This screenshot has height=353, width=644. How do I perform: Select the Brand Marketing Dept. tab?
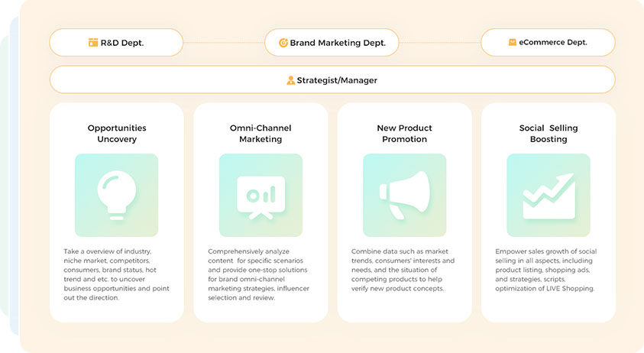click(332, 42)
